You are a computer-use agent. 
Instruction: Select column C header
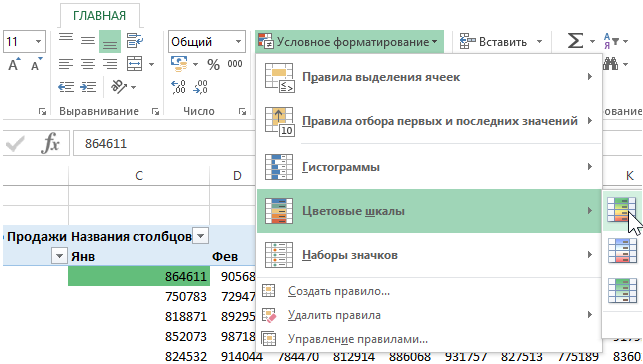pos(139,176)
